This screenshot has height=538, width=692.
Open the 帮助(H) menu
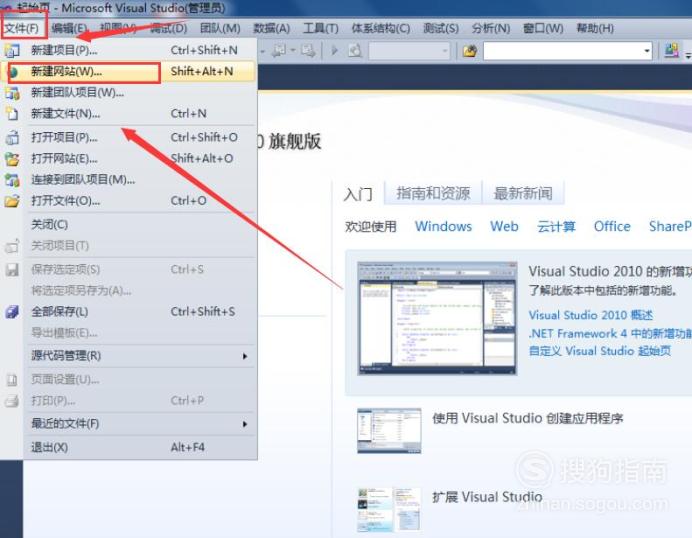tap(595, 28)
